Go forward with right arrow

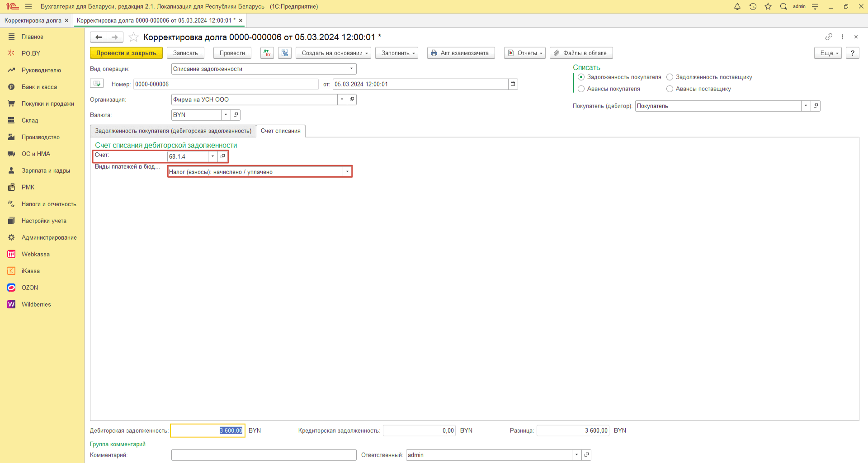coord(115,37)
